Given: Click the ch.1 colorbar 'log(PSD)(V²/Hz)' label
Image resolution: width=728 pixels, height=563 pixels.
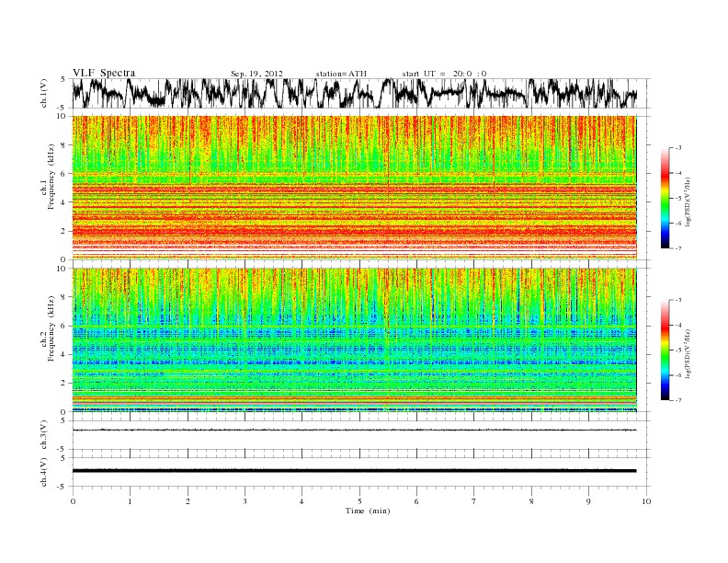Looking at the screenshot, I should point(688,201).
